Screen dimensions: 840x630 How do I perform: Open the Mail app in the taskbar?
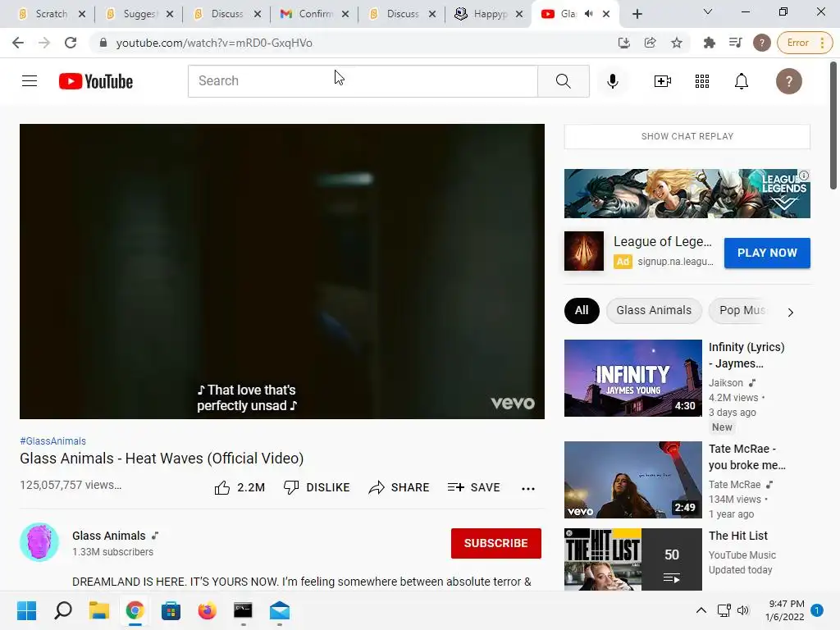pos(280,610)
